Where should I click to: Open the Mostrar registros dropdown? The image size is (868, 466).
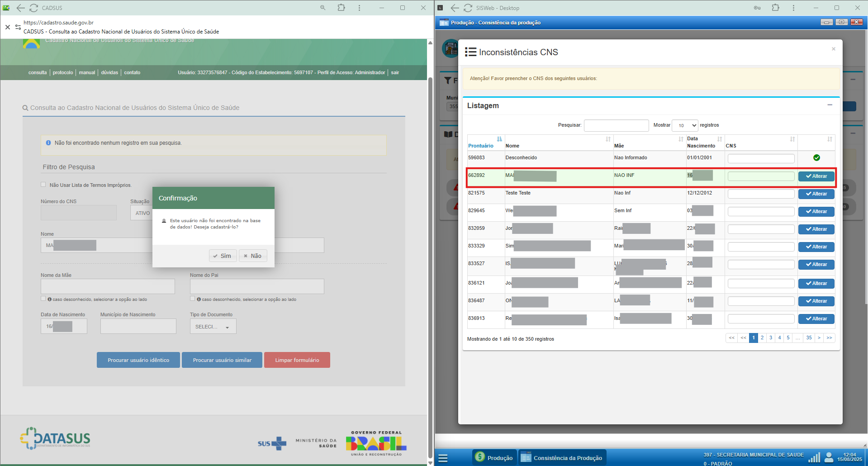[x=685, y=125]
